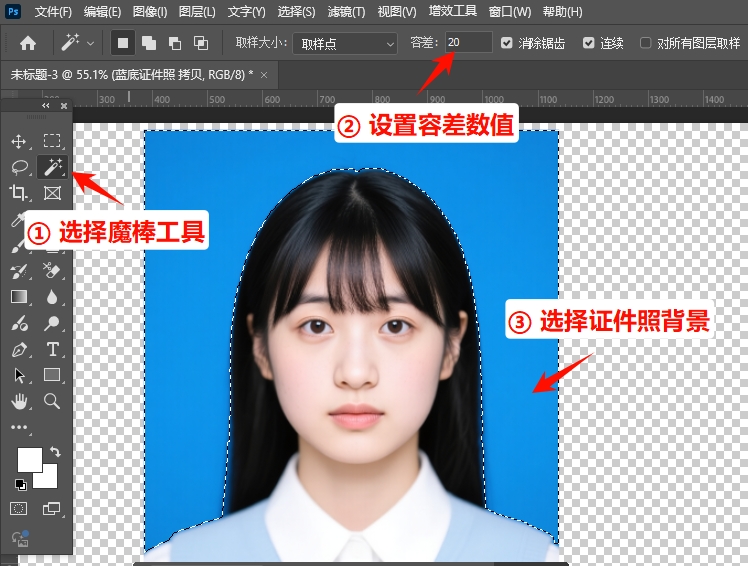Select the Path Selection arrow tool
748x566 pixels.
click(19, 375)
